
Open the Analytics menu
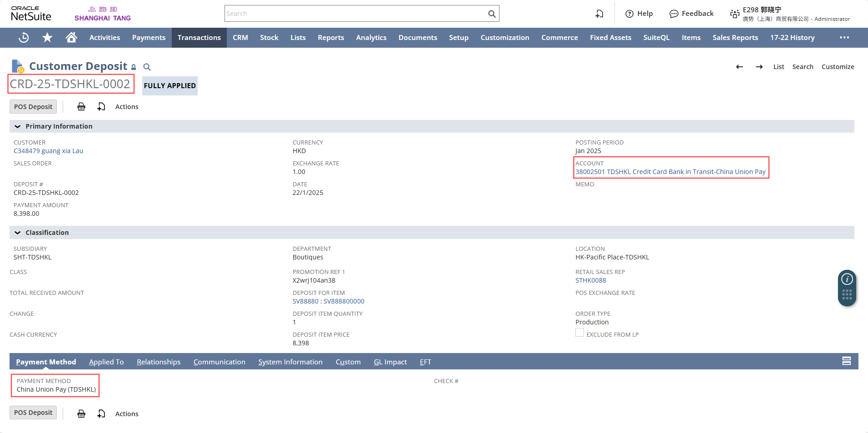pyautogui.click(x=371, y=38)
